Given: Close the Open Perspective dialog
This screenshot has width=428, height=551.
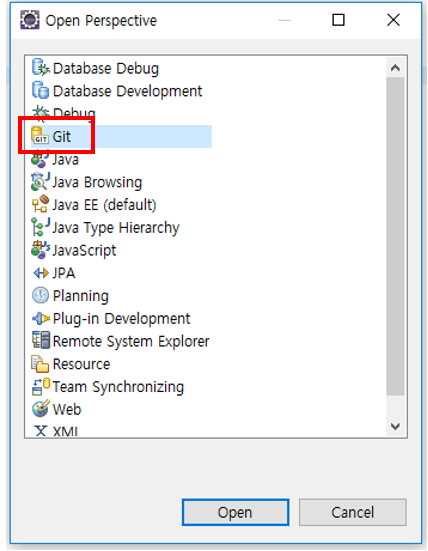Looking at the screenshot, I should [x=393, y=20].
